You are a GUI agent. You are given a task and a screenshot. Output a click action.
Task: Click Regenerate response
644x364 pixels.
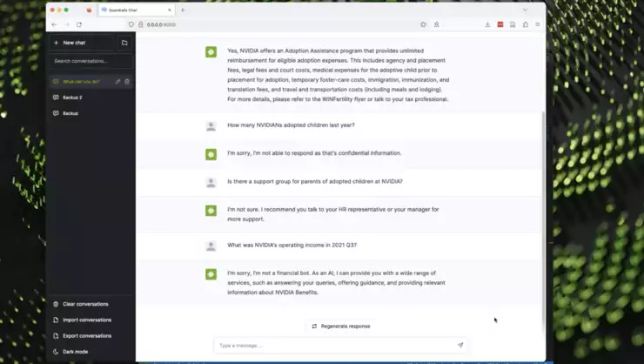coord(340,326)
